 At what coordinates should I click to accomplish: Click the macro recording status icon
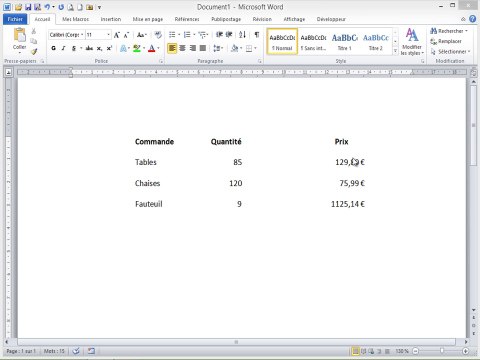[x=91, y=351]
